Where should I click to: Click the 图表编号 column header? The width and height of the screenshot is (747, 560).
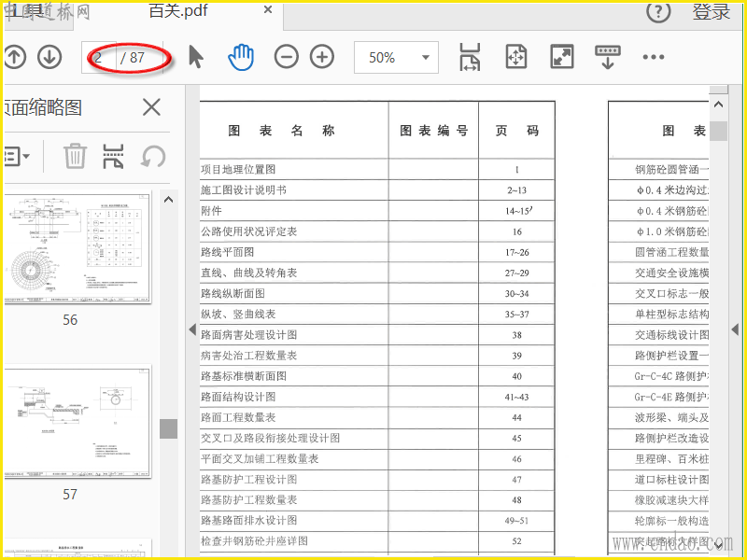coord(433,131)
